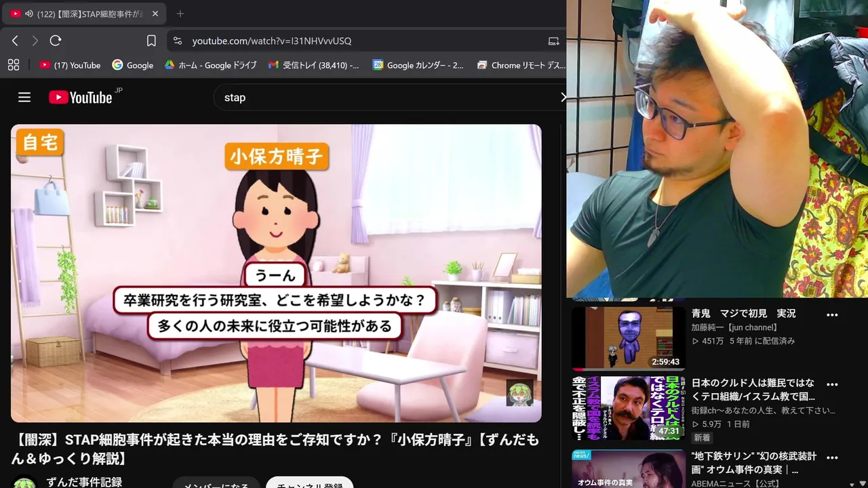Open the ずんだ事件記録 channel name

pyautogui.click(x=84, y=482)
